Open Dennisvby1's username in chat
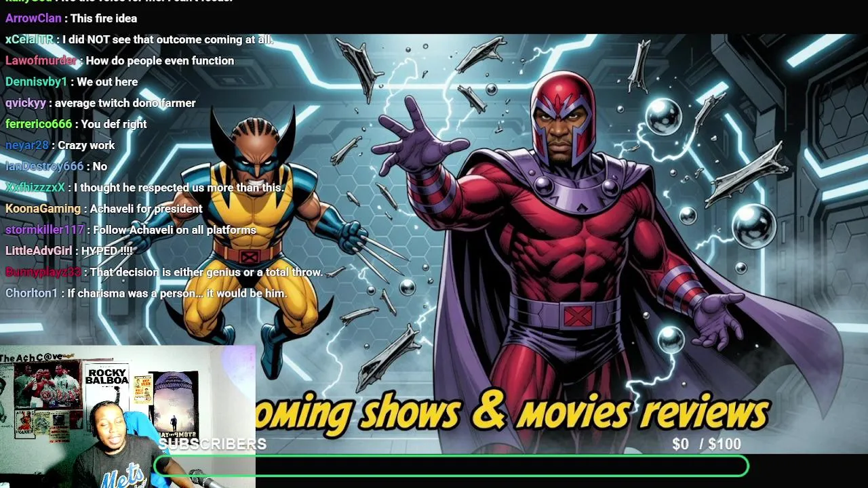 point(37,81)
